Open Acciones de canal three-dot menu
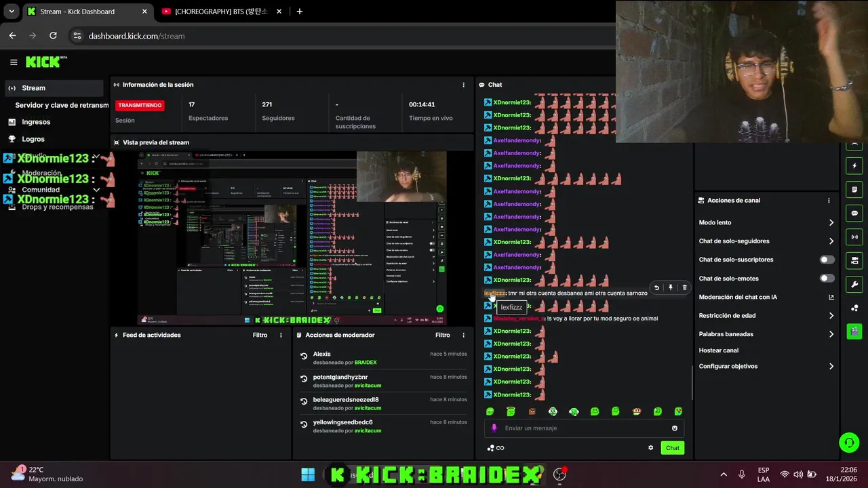This screenshot has height=488, width=868. click(829, 201)
